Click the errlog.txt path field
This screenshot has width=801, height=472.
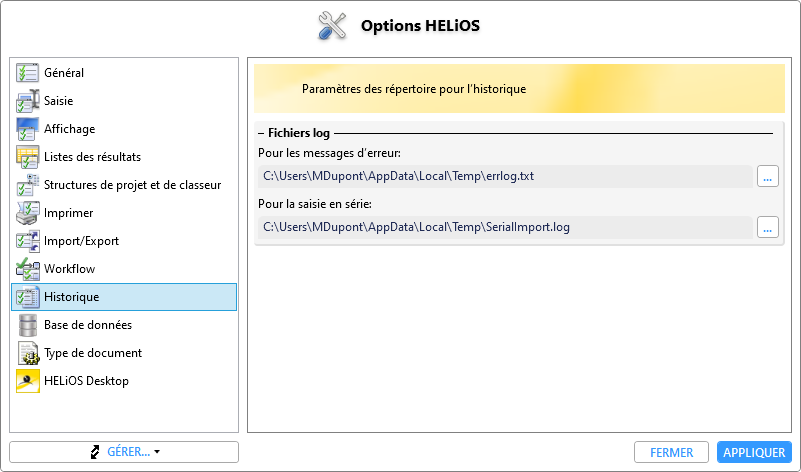click(505, 176)
